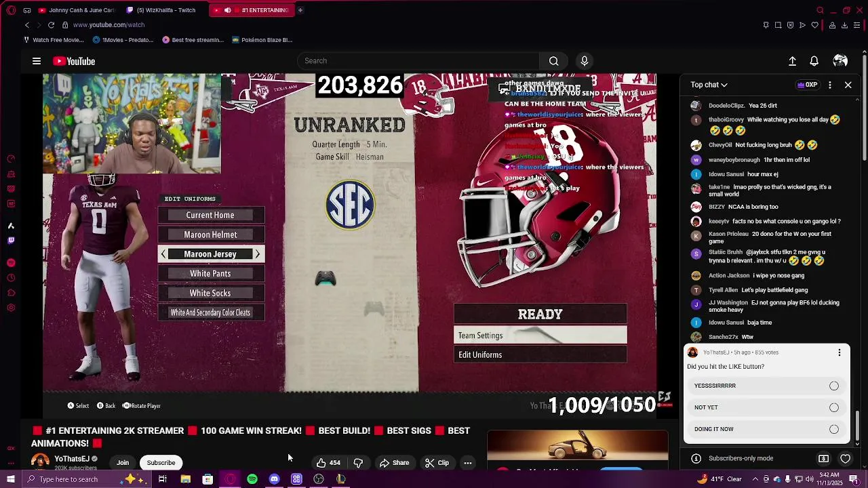
Task: Add page to bookmarks heart icon
Action: [x=814, y=25]
